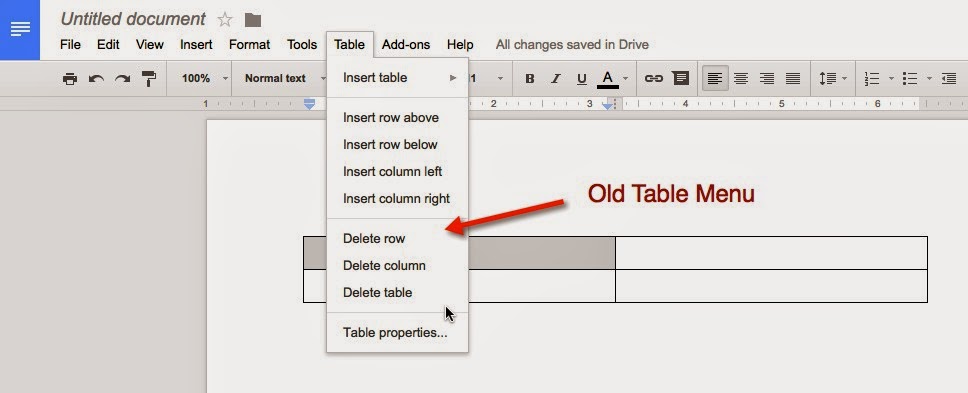Click the numbered list icon
Image resolution: width=968 pixels, height=393 pixels.
(x=872, y=78)
